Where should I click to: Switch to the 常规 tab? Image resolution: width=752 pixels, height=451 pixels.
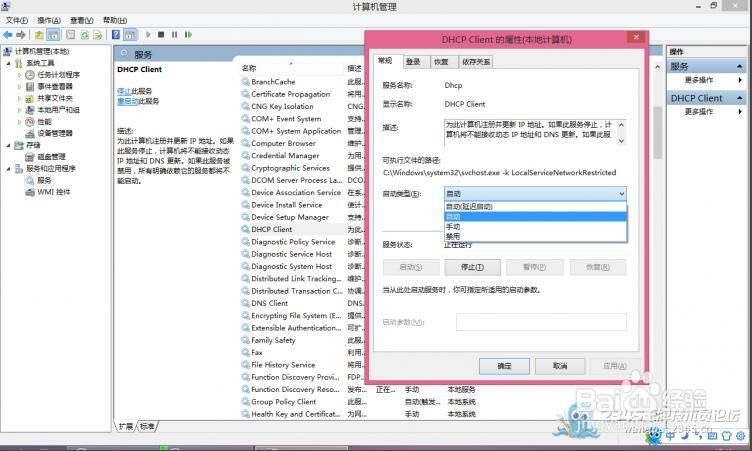click(386, 60)
